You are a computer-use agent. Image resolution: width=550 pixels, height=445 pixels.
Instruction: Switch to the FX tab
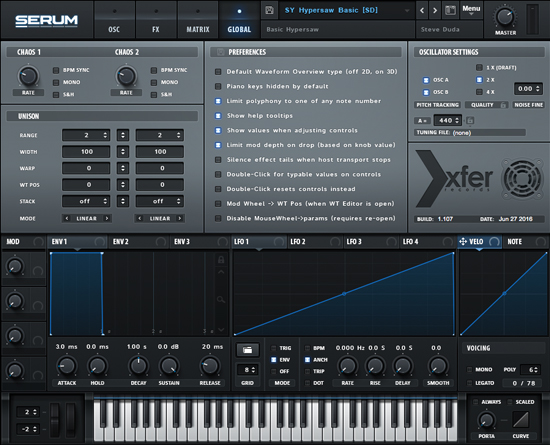point(156,20)
